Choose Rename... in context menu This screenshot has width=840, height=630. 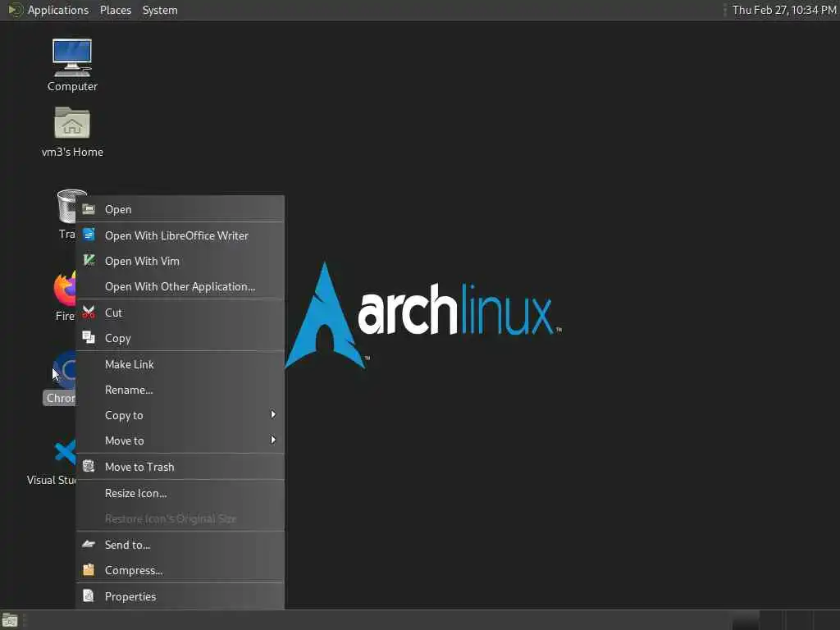(x=180, y=390)
